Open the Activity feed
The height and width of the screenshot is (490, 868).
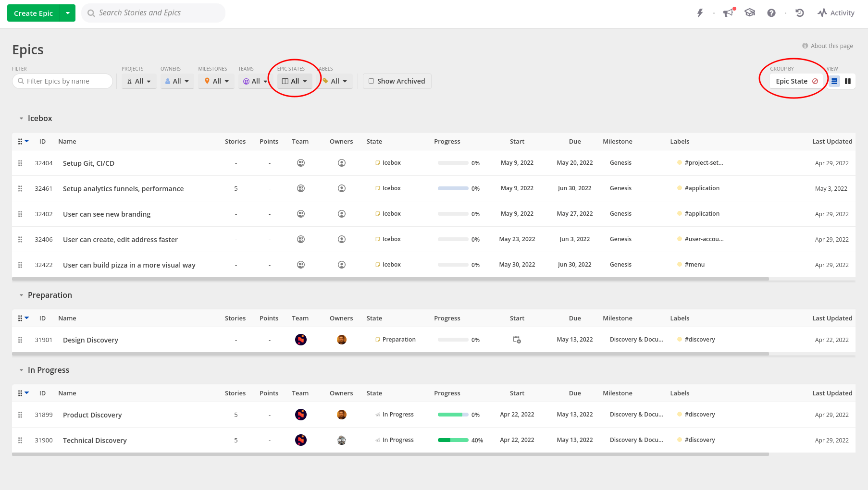[x=836, y=13]
